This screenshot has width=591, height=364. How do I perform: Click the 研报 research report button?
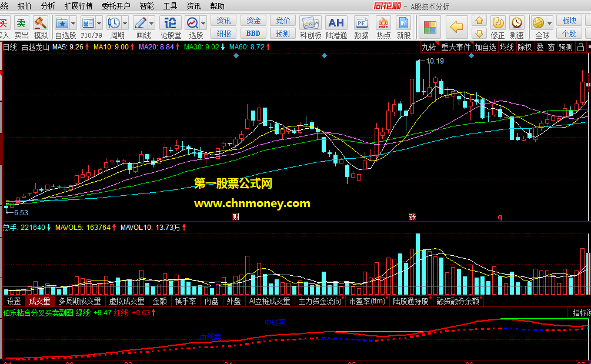coord(223,34)
